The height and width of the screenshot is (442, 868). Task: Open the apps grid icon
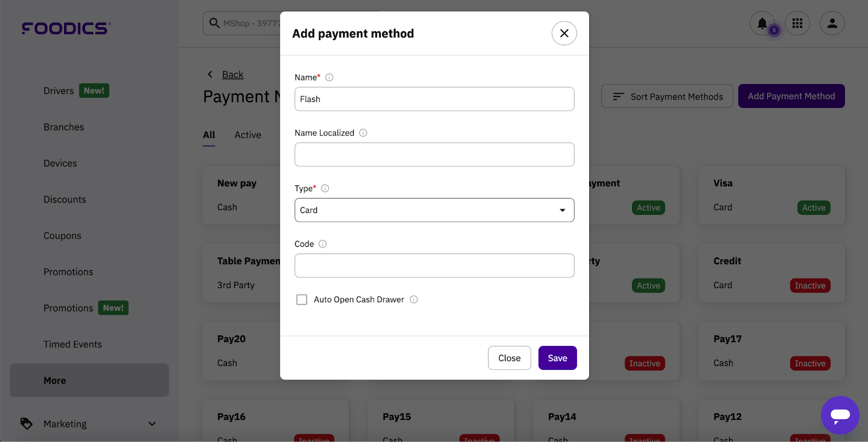(797, 23)
